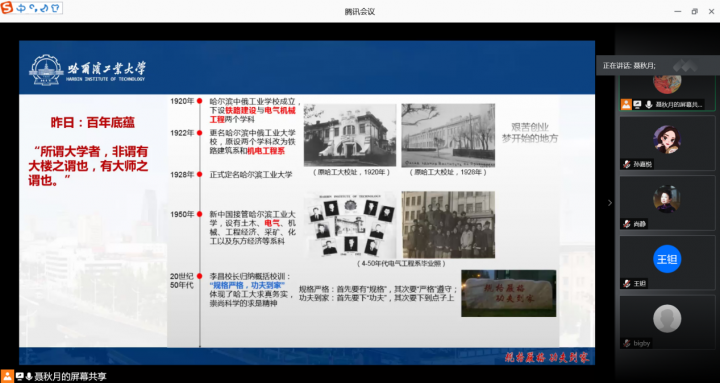Click muted microphone icon beside 王钽
The image size is (720, 383).
(626, 283)
